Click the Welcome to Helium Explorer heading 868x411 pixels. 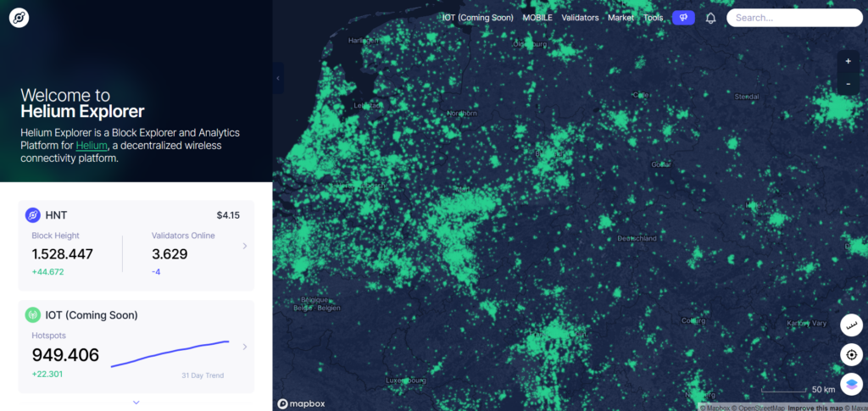82,103
